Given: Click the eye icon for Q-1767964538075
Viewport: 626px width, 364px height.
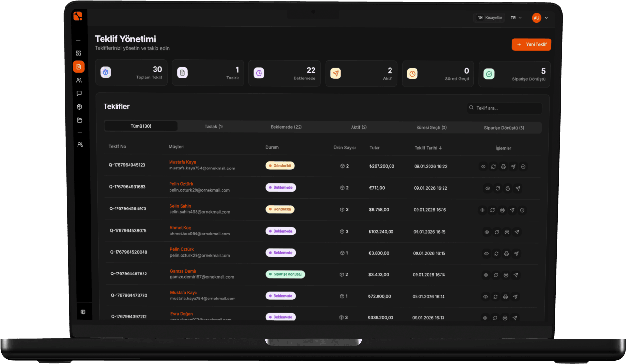Looking at the screenshot, I should [487, 232].
